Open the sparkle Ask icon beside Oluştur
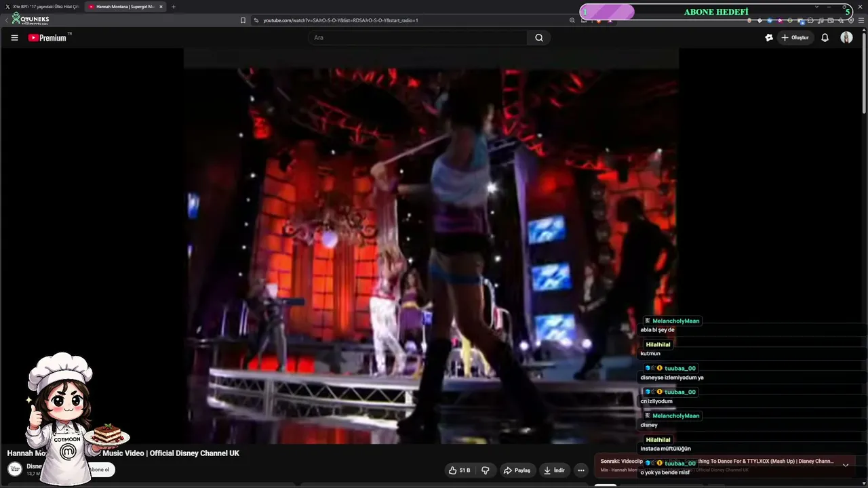Viewport: 868px width, 488px height. click(768, 38)
